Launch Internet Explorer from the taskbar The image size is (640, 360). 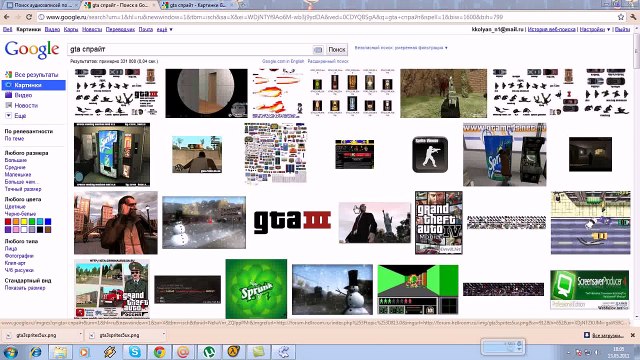[36, 352]
